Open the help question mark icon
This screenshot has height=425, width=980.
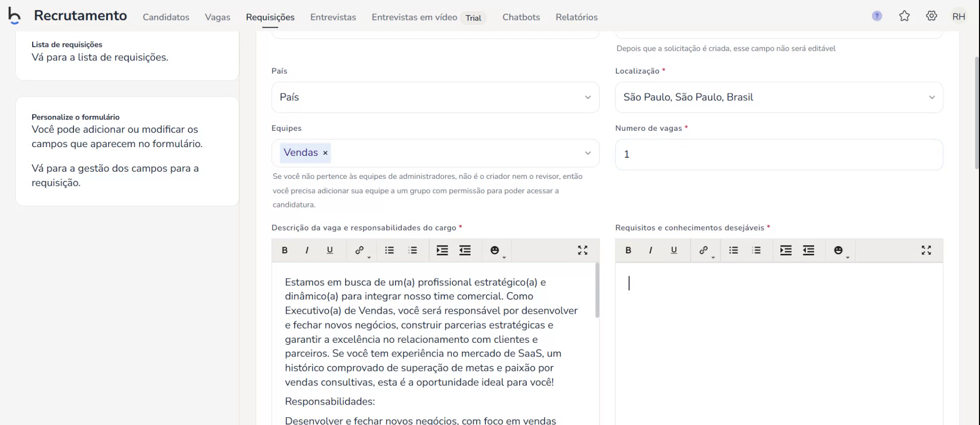[x=877, y=16]
